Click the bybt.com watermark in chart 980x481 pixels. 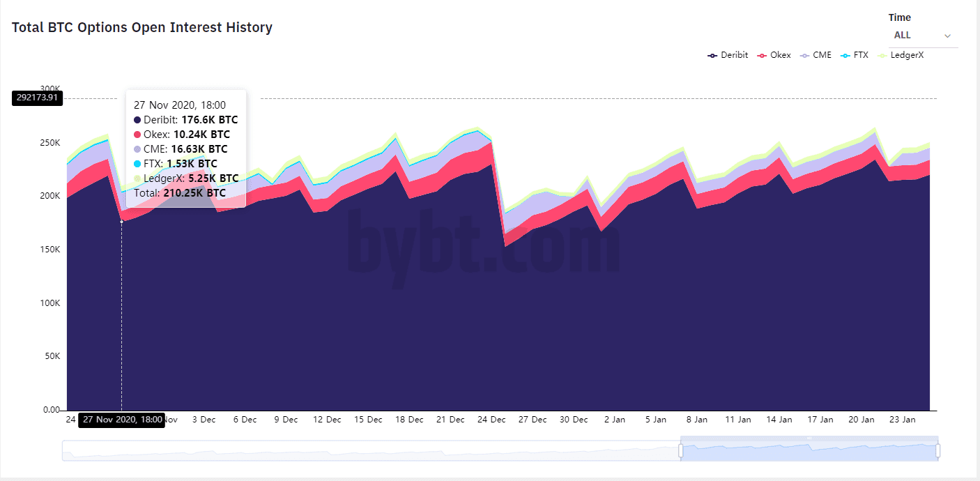coord(484,241)
